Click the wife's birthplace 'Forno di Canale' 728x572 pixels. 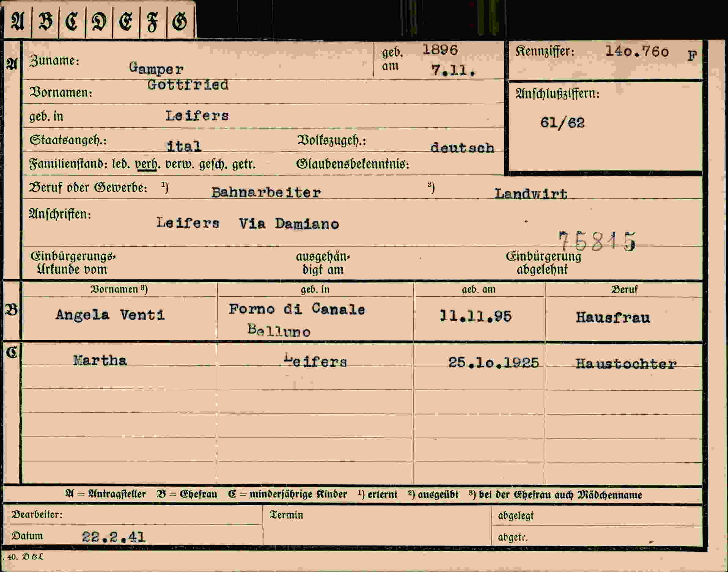pos(297,309)
